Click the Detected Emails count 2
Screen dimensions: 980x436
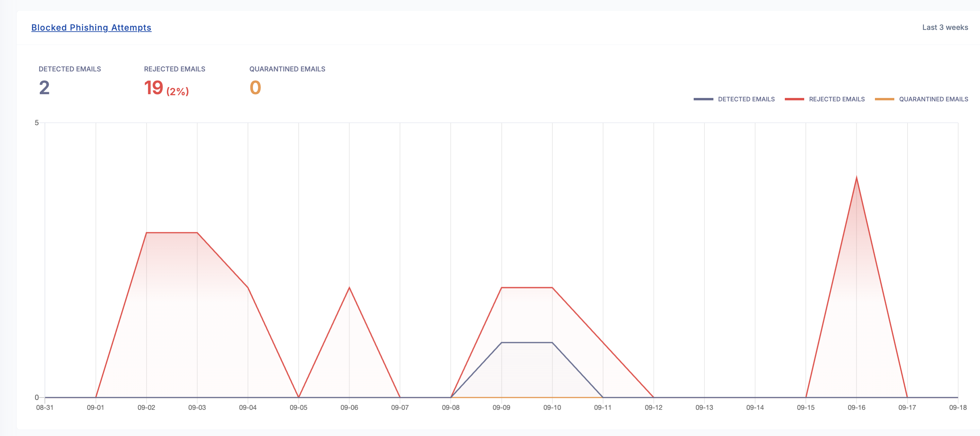[45, 88]
